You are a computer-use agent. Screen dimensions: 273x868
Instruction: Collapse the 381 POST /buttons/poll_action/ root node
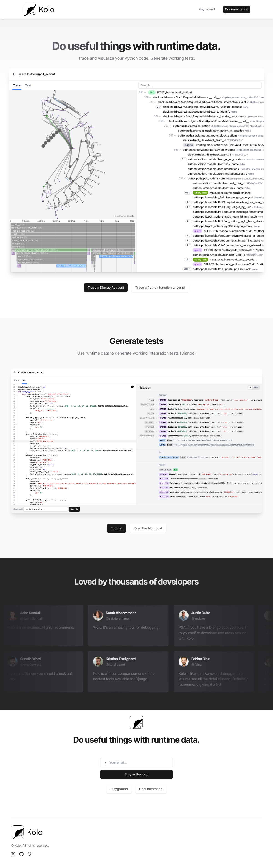tap(143, 92)
